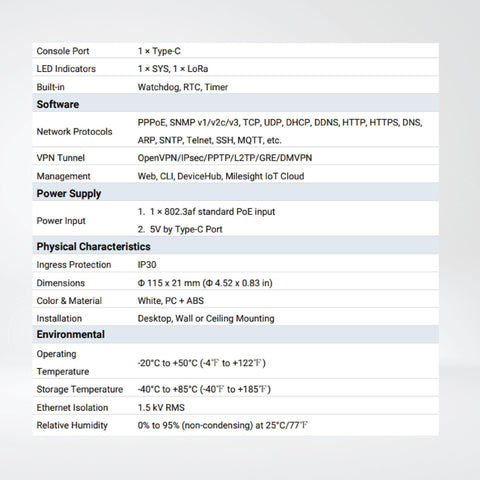This screenshot has width=480, height=480.
Task: Select the 'IP30' value
Action: 147,265
